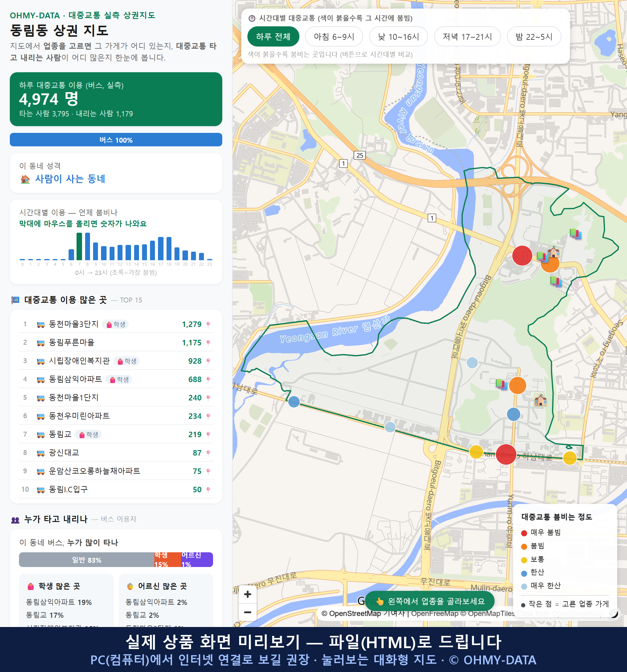The width and height of the screenshot is (627, 672).
Task: Click the pin icon for 동림I.C입구
Action: point(208,490)
